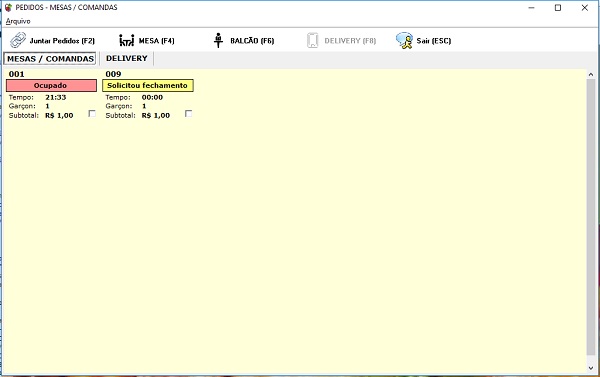Open MESA table icon in toolbar

[127, 40]
